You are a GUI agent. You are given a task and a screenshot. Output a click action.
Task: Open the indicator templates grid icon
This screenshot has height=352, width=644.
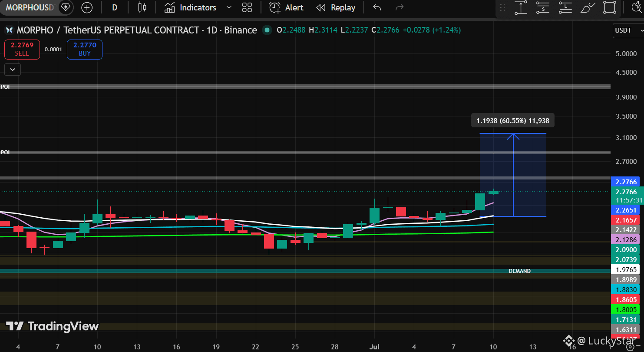[247, 7]
